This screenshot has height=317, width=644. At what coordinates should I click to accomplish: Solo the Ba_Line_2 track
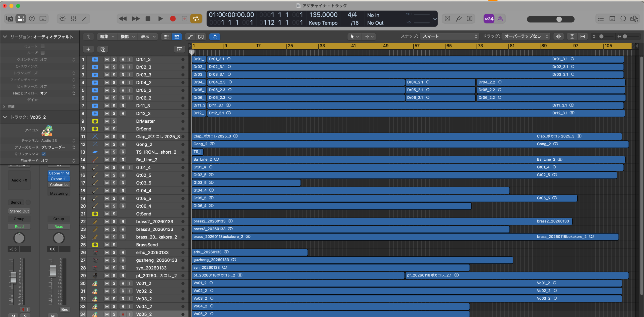pyautogui.click(x=114, y=160)
